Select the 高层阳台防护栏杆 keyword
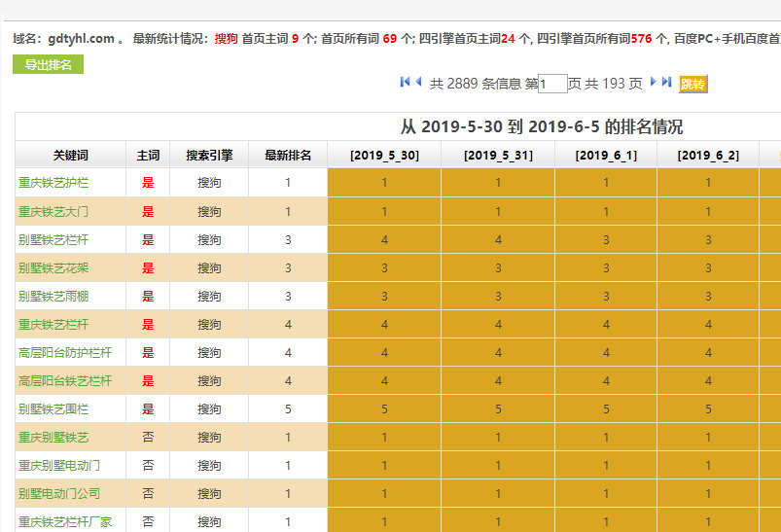 (65, 353)
